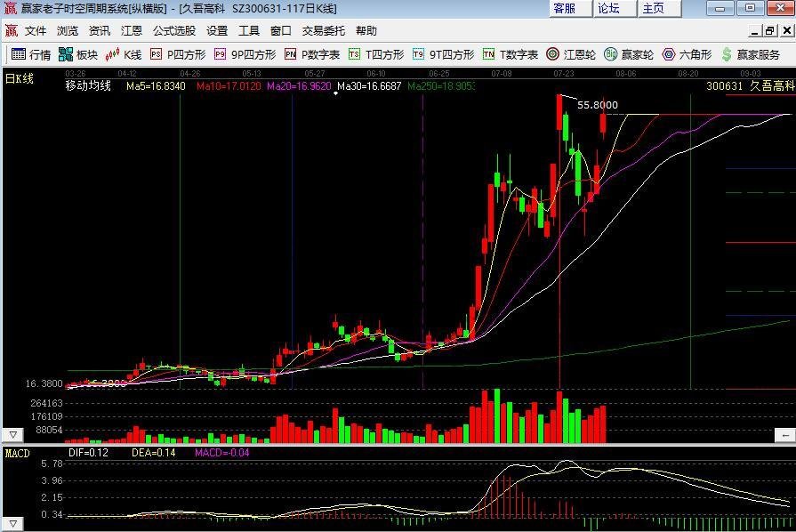Switch to K线 candlestick chart icon
The height and width of the screenshot is (532, 796).
click(x=121, y=53)
